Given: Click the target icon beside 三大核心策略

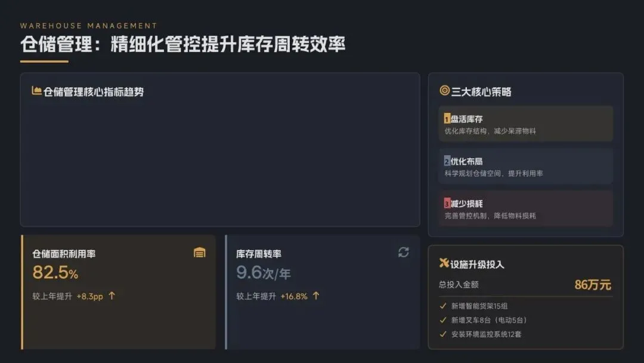Looking at the screenshot, I should pyautogui.click(x=444, y=91).
